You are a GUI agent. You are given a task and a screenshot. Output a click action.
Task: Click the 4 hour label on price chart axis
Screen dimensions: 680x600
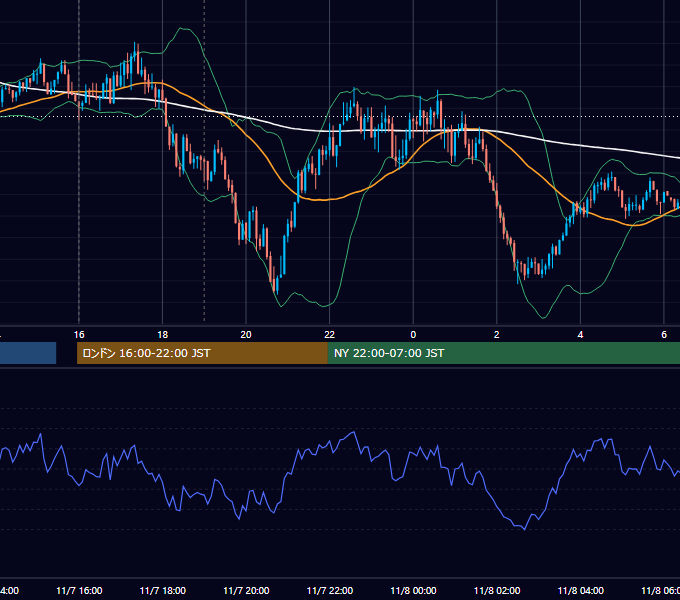coord(580,335)
